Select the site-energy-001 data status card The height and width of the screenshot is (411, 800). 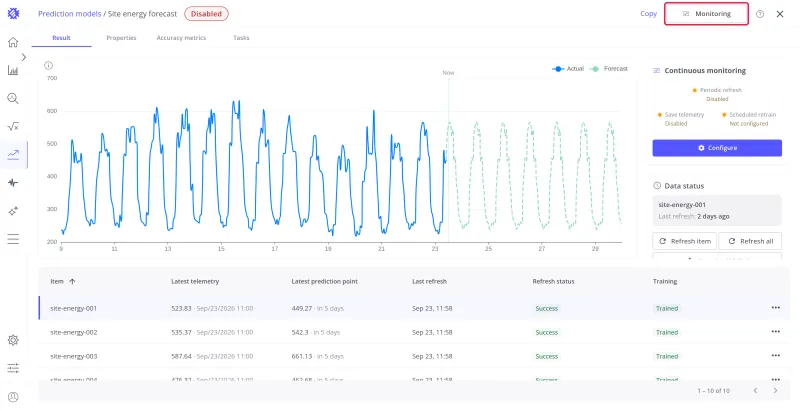pyautogui.click(x=717, y=210)
